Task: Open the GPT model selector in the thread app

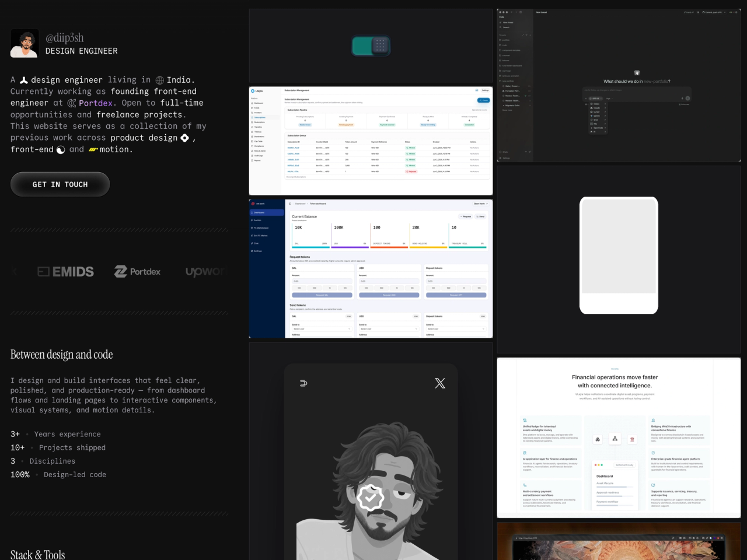Action: pyautogui.click(x=595, y=99)
